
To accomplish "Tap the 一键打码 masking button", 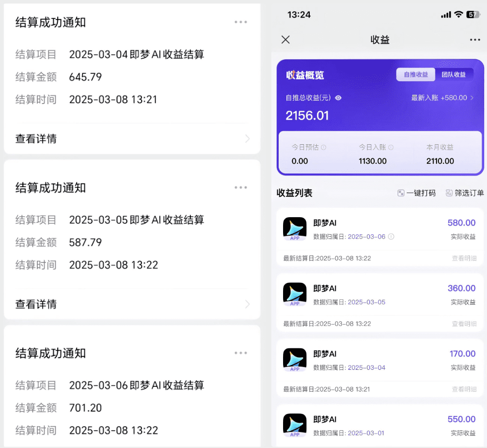I will click(416, 193).
